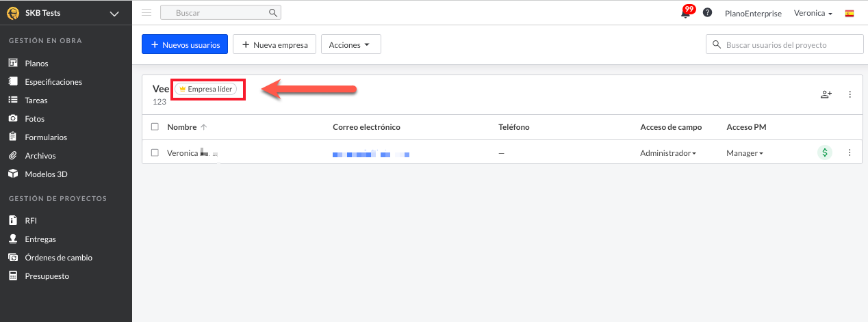Viewport: 868px width, 322px height.
Task: Open Veronica's row three-dot options menu
Action: coord(850,153)
